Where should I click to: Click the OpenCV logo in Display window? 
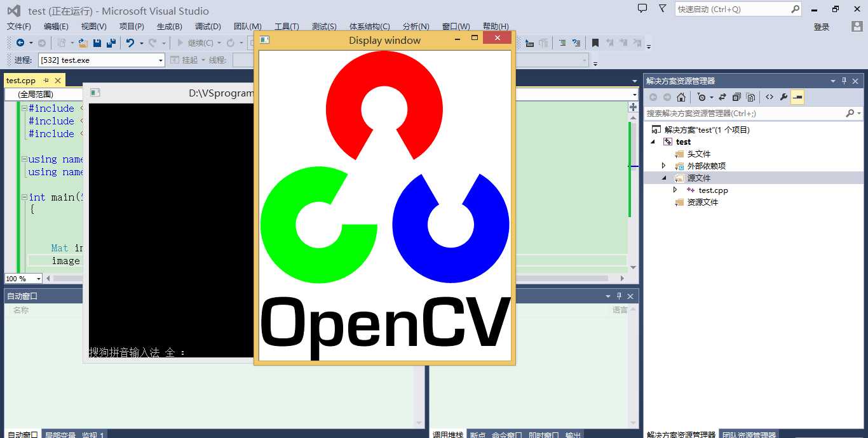(x=385, y=205)
